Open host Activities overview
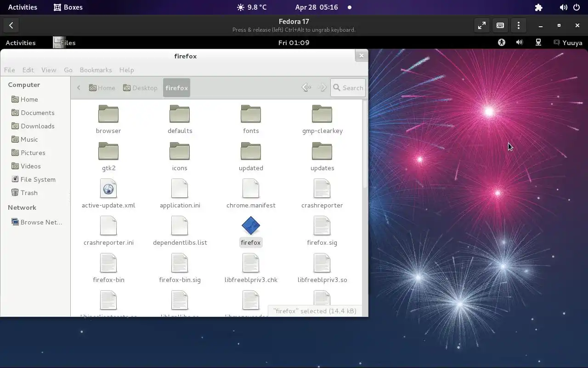 point(23,7)
